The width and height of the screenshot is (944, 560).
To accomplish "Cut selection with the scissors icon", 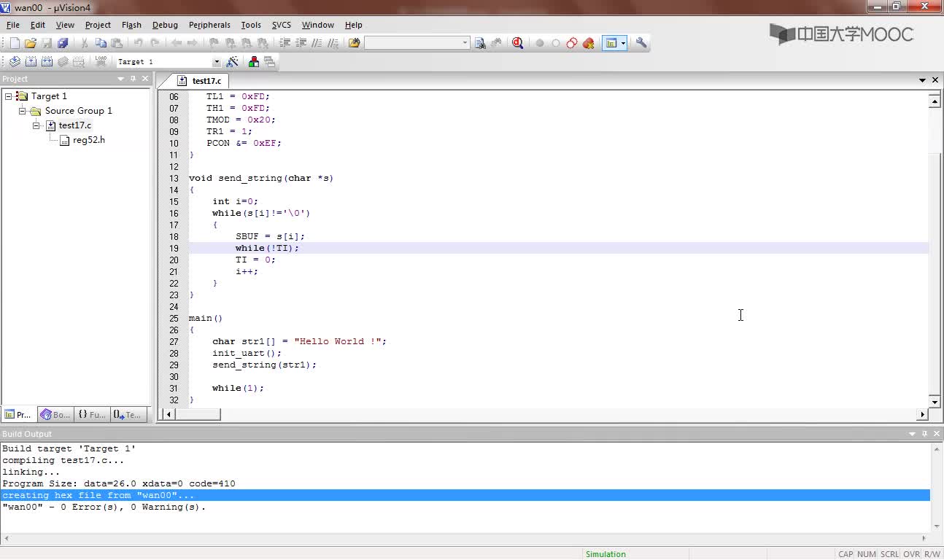I will point(85,43).
